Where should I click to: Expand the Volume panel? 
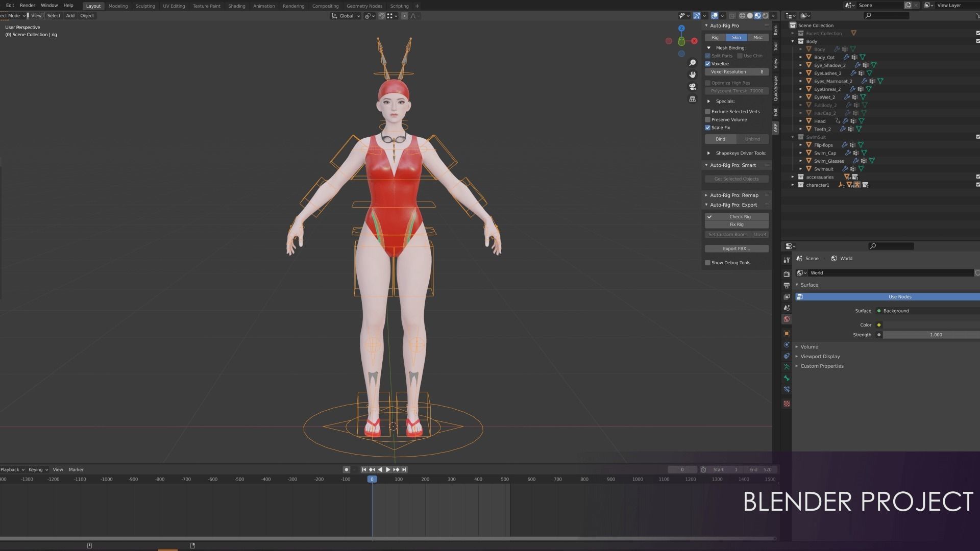tap(809, 347)
